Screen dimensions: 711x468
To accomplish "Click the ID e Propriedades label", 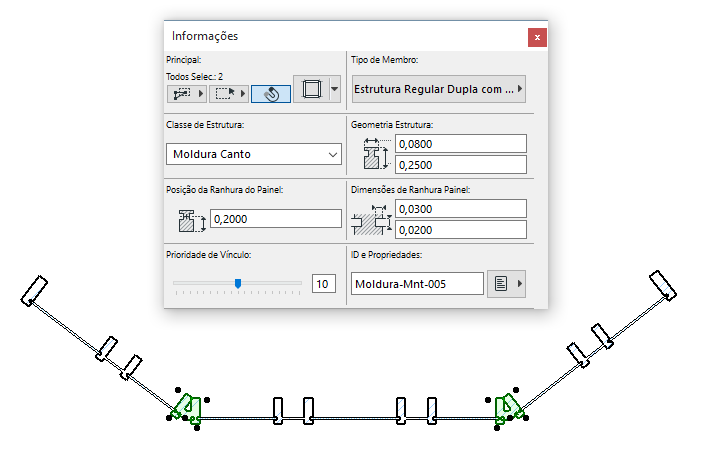I will click(x=386, y=255).
